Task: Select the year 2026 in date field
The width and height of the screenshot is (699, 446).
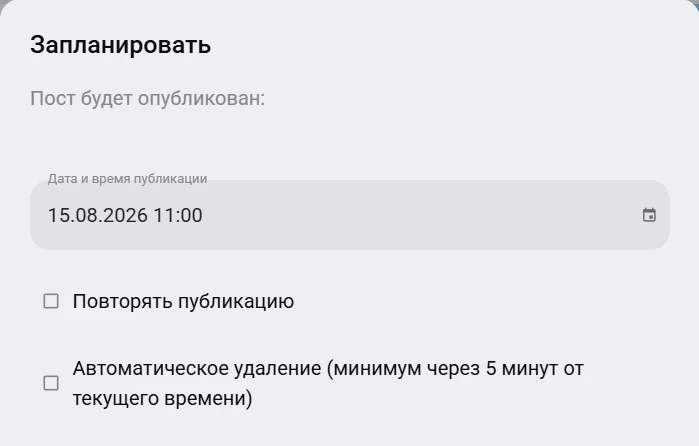Action: (125, 215)
